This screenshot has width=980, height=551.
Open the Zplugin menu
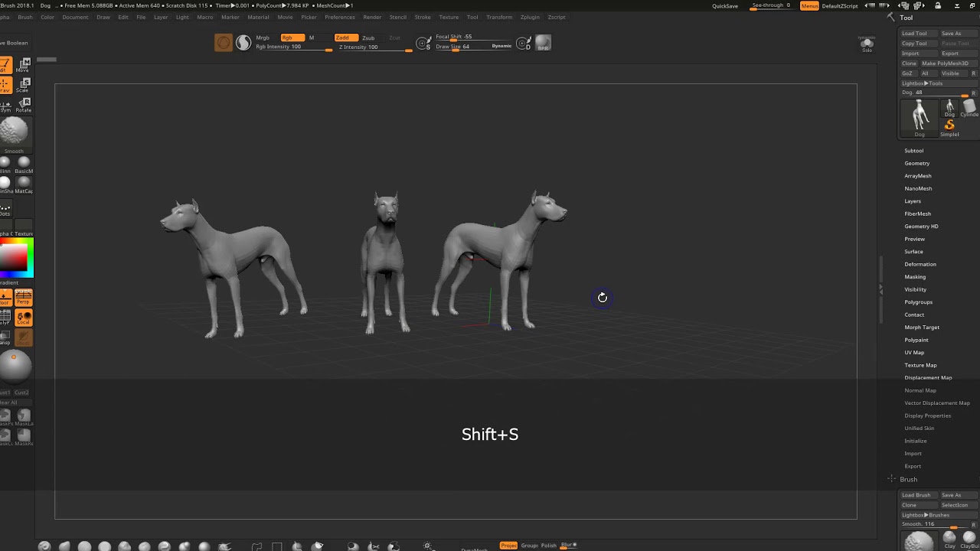(x=530, y=17)
